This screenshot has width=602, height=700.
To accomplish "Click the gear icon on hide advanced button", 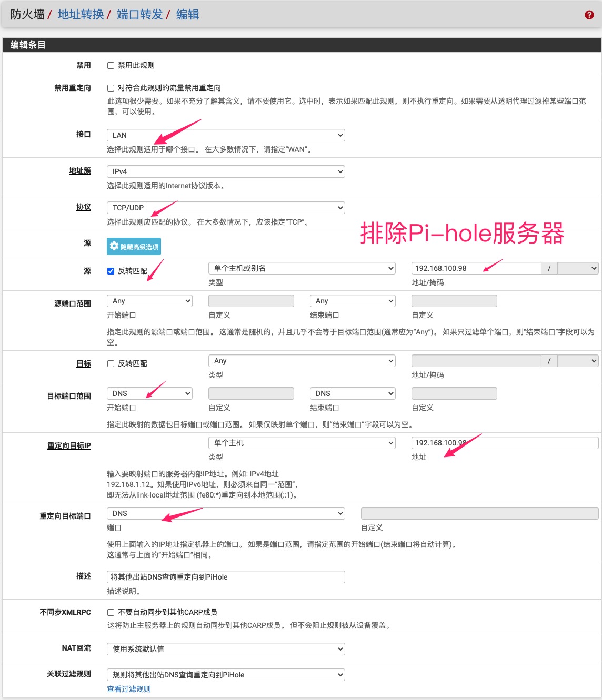I will point(114,246).
